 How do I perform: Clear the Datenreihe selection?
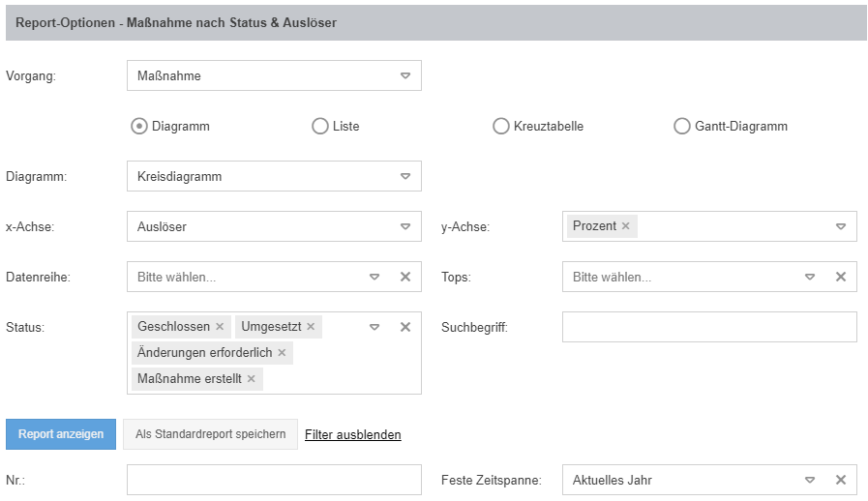[x=405, y=277]
